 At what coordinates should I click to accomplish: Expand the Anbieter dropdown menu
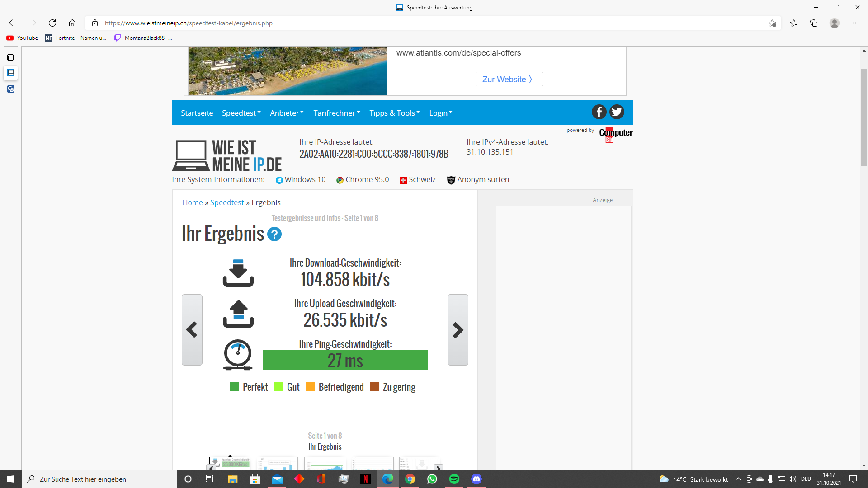click(287, 113)
